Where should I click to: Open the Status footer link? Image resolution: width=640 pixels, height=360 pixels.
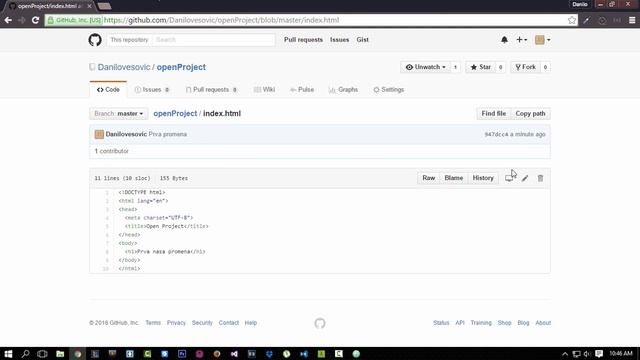[x=441, y=323]
